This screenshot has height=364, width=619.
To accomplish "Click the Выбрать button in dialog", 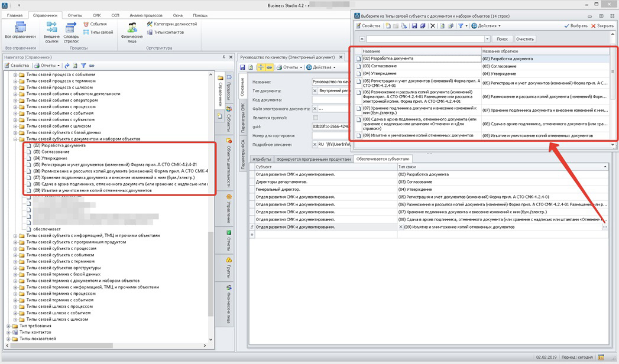I will [x=576, y=26].
